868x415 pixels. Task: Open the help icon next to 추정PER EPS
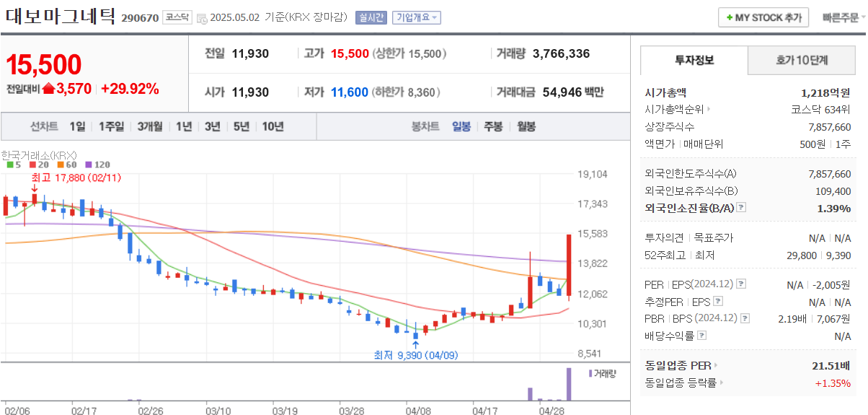click(717, 302)
